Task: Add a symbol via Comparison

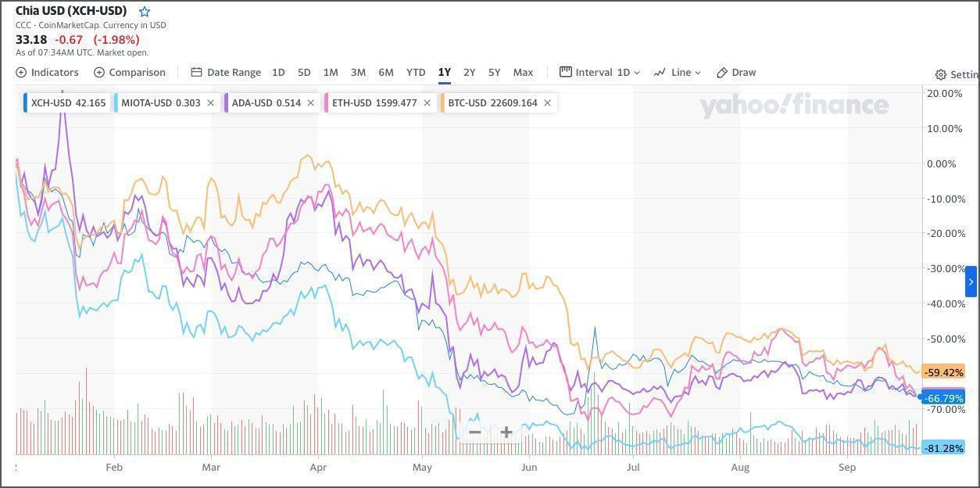Action: (x=130, y=72)
